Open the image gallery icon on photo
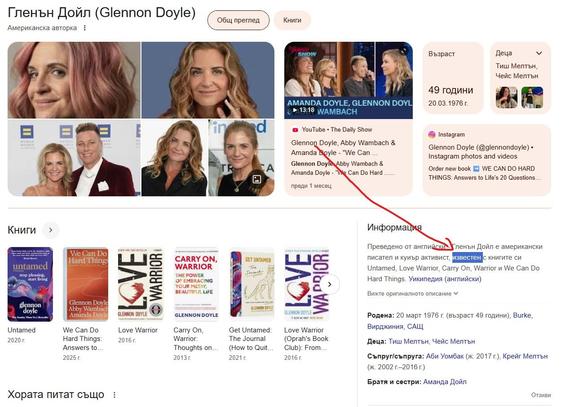The width and height of the screenshot is (565, 407). 257,179
